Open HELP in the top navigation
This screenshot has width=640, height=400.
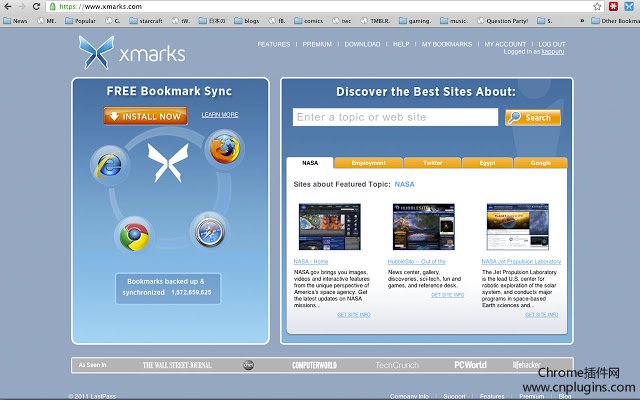(401, 44)
